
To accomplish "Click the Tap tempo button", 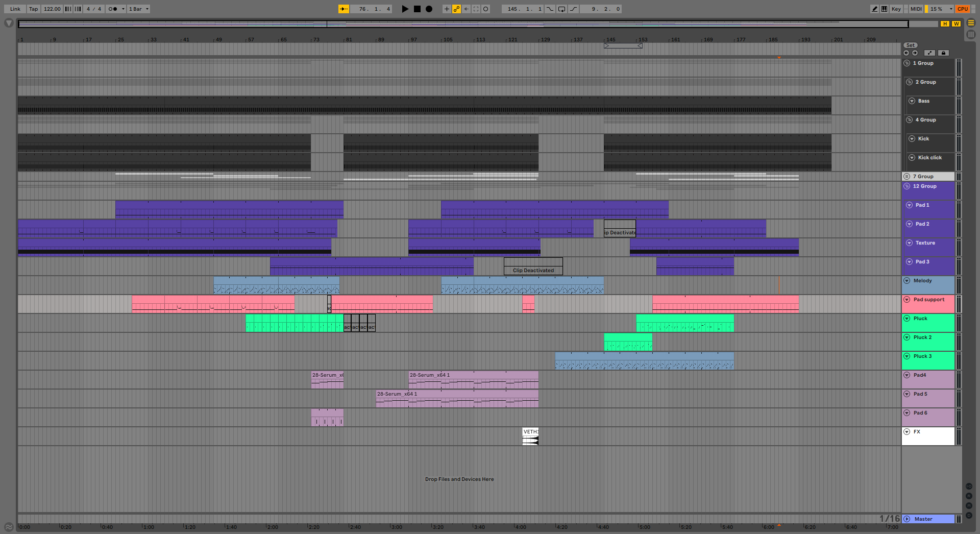I will 34,9.
